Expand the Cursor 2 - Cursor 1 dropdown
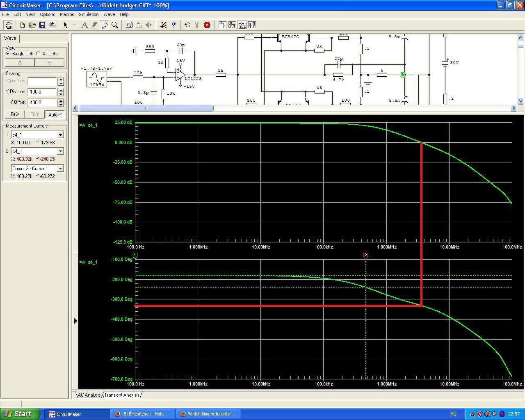This screenshot has height=420, width=525. tap(60, 169)
